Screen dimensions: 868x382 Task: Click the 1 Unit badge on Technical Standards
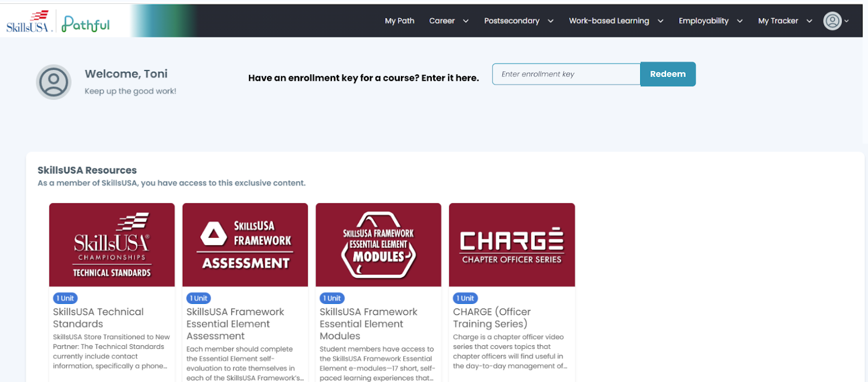[65, 298]
